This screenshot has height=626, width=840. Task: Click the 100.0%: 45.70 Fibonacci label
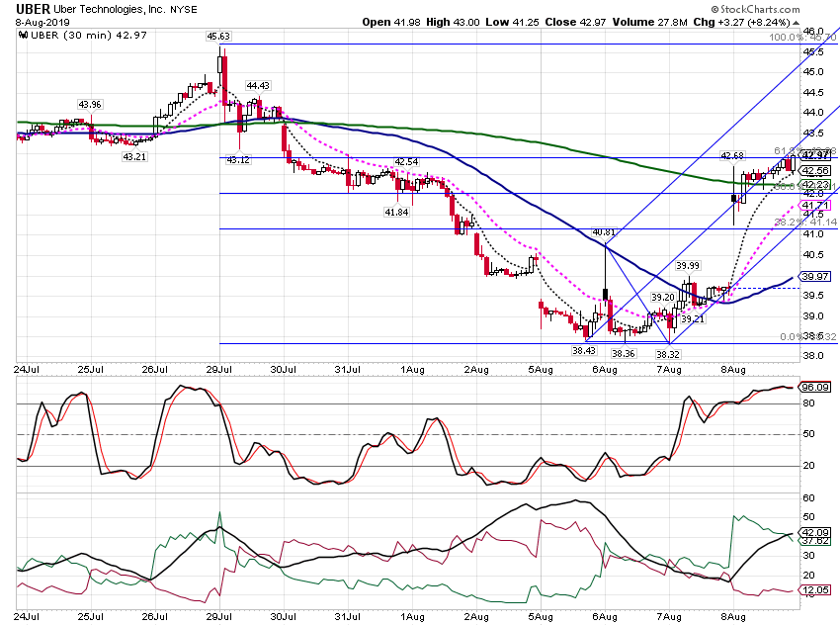(802, 38)
